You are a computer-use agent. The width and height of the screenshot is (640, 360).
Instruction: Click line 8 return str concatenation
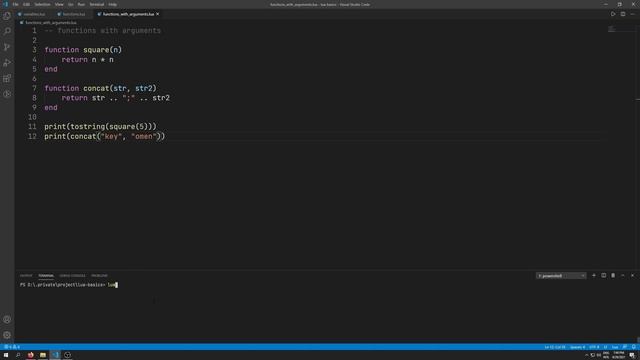pyautogui.click(x=116, y=98)
